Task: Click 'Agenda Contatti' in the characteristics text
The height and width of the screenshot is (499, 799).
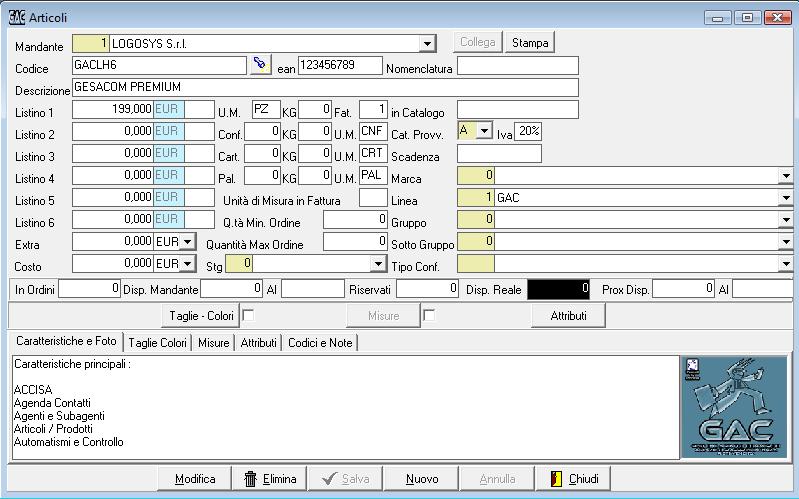Action: pos(52,403)
